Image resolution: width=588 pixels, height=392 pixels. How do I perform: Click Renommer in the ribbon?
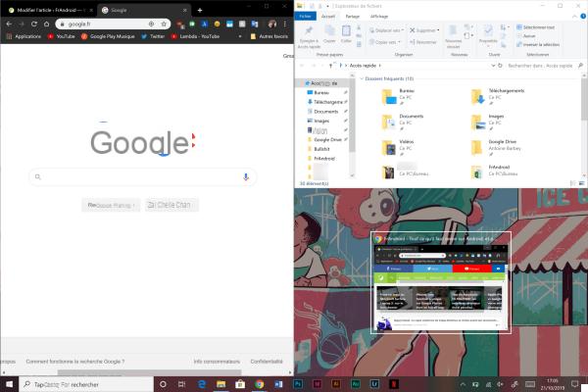click(x=423, y=42)
